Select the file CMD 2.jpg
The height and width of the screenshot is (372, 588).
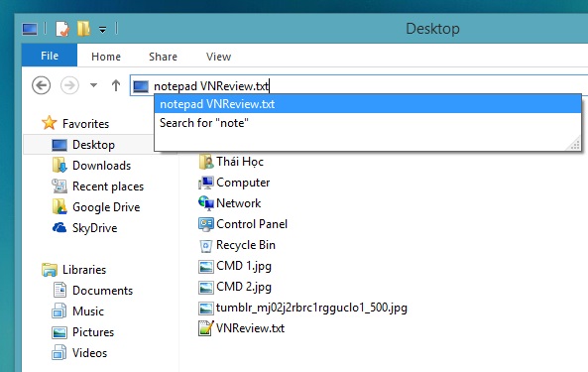click(x=244, y=287)
